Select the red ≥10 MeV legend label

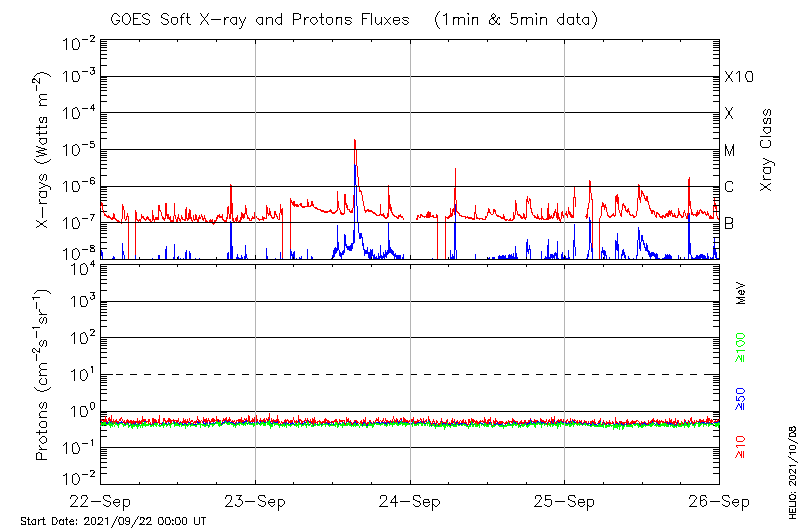coord(741,447)
